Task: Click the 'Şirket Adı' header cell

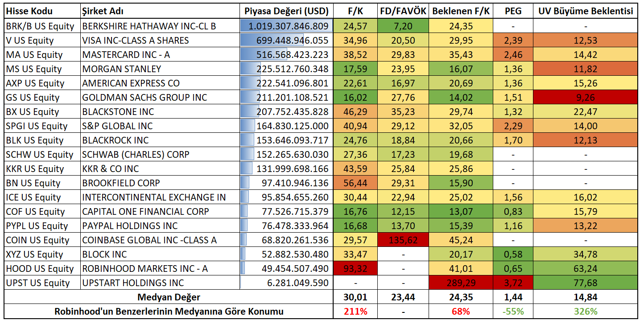Action: coord(160,11)
